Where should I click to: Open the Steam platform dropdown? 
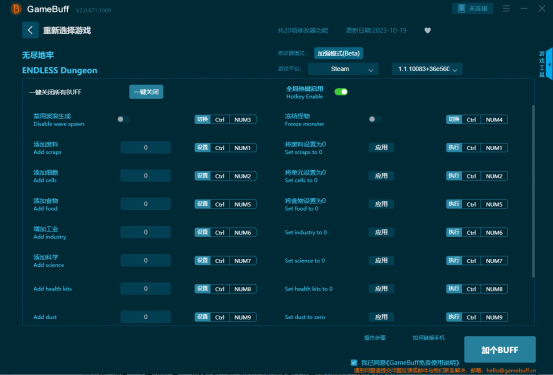click(343, 69)
